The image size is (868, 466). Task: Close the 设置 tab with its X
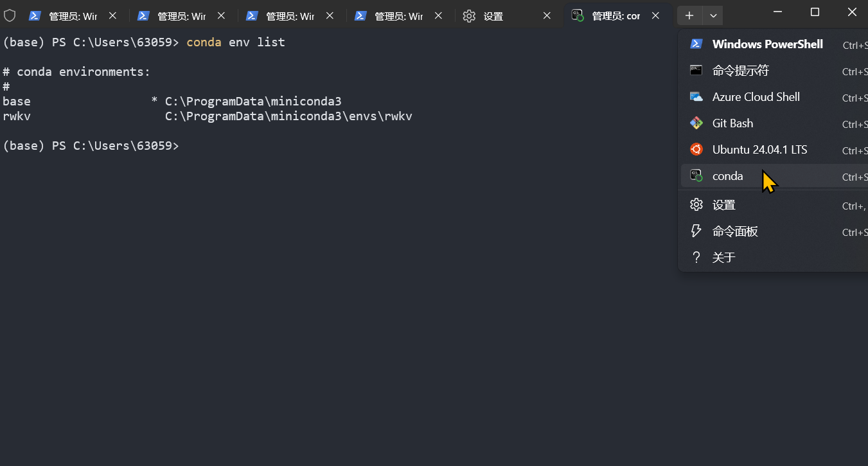point(547,15)
